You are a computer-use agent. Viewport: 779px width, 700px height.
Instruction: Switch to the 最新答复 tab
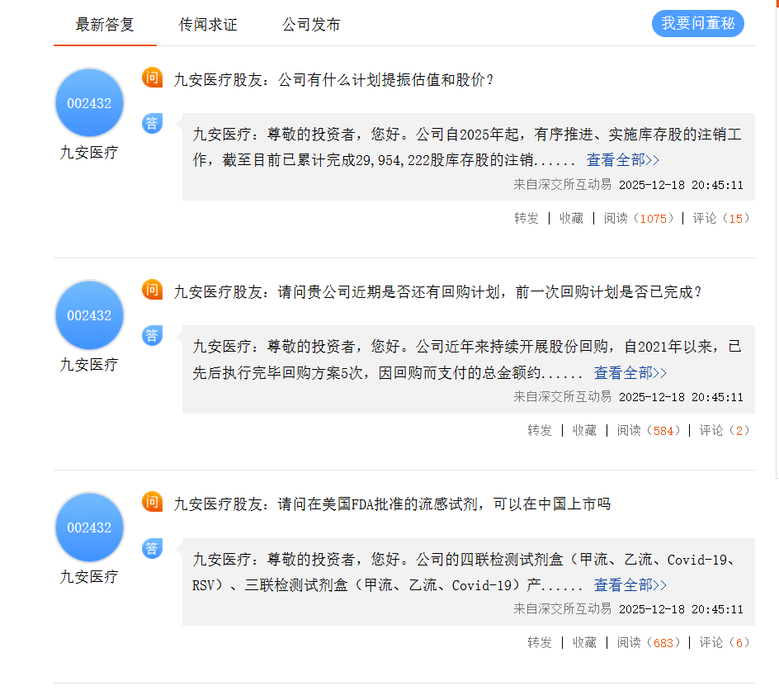[x=105, y=24]
